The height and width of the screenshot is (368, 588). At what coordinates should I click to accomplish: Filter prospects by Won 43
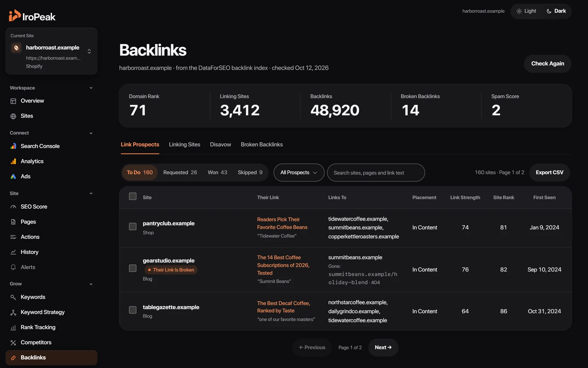[217, 173]
